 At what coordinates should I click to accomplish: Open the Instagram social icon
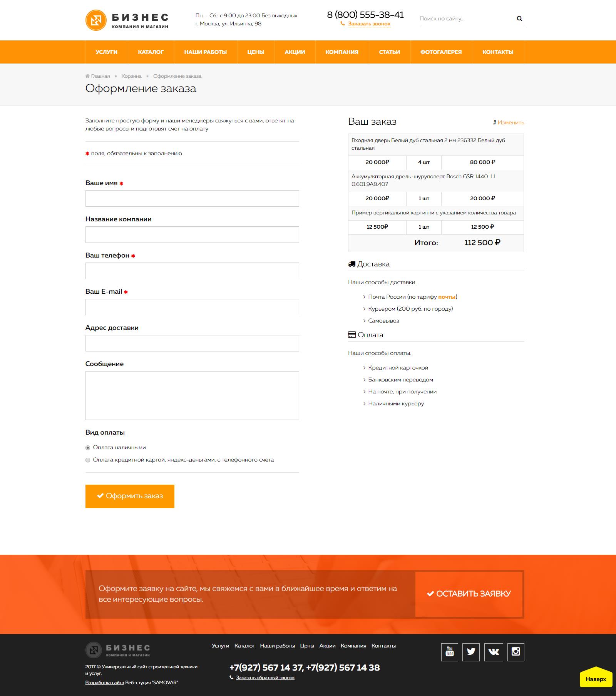pos(516,652)
